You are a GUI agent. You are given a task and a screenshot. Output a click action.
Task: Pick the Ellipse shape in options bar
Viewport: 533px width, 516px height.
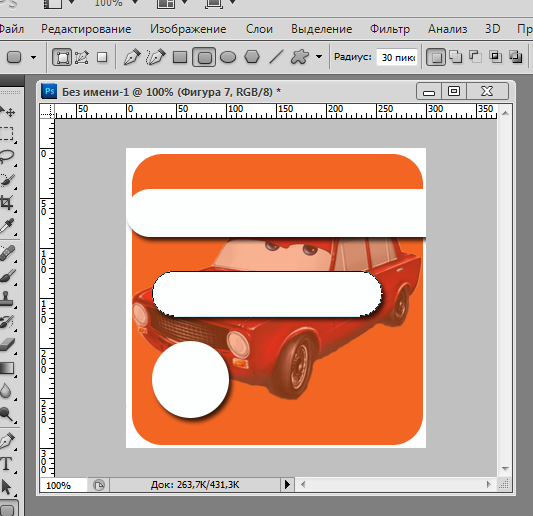[228, 57]
